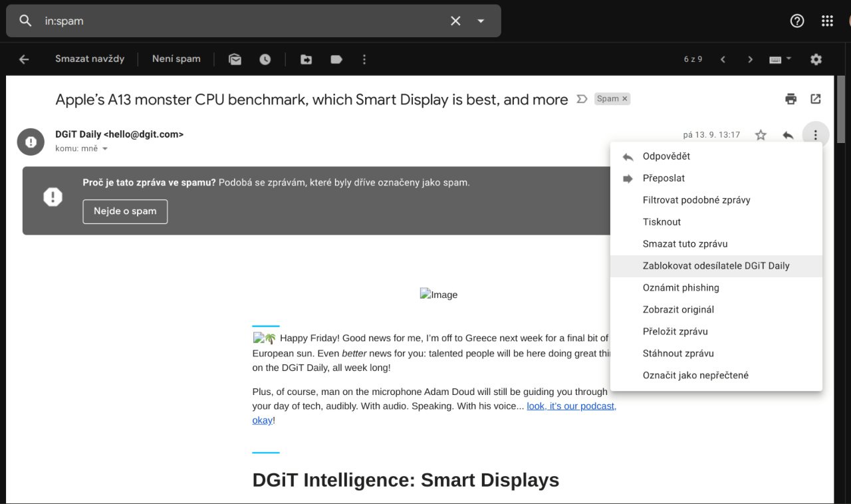851x504 pixels.
Task: Open search options dropdown arrow
Action: coord(481,21)
